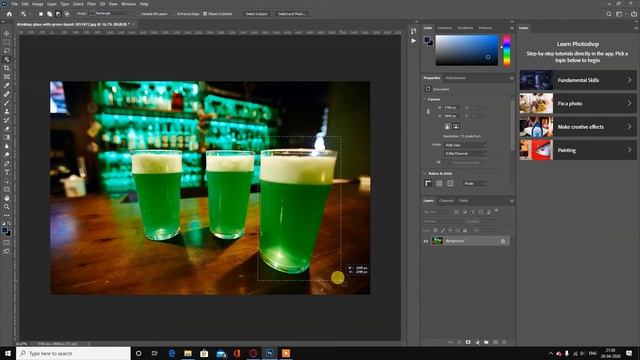This screenshot has height=360, width=640.
Task: Toggle the Guides button in Rulers & Grids
Action: coord(450,184)
